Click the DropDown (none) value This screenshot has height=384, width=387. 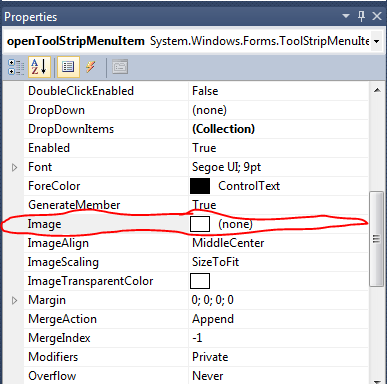tap(209, 110)
